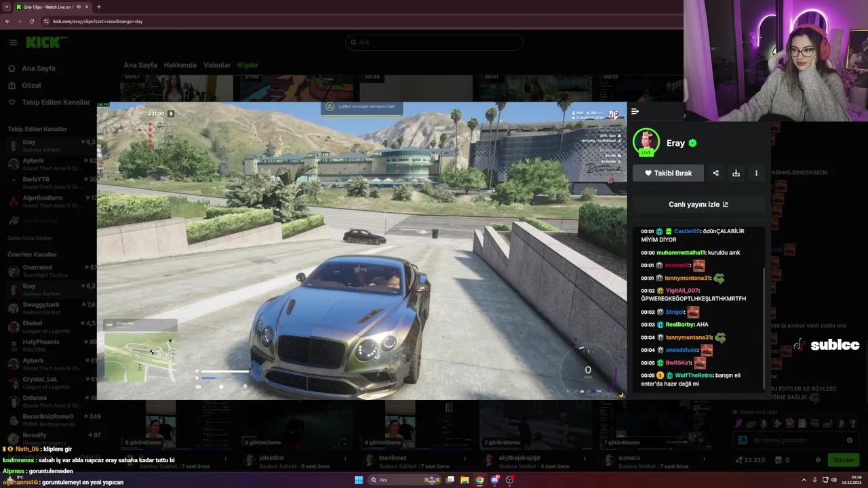Go back in the browser

(x=7, y=21)
